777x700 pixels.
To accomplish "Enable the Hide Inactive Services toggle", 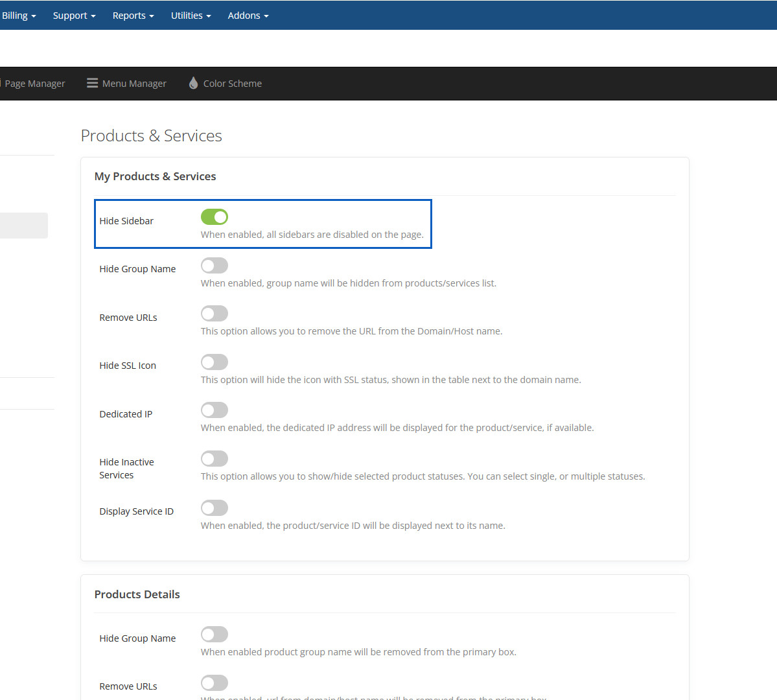I will (x=215, y=459).
